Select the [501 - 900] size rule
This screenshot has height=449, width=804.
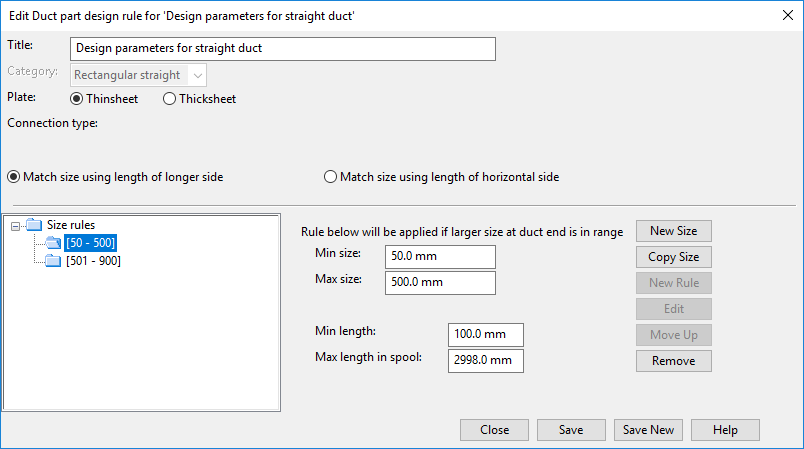(93, 261)
